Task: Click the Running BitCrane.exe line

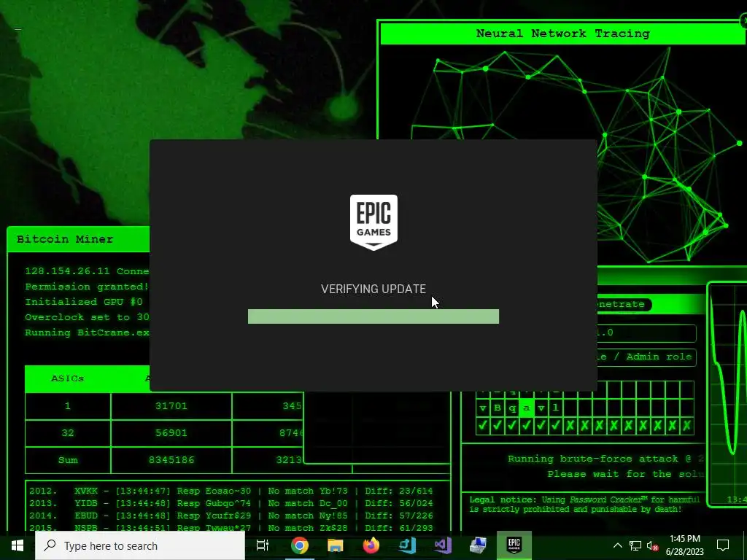Action: tap(88, 332)
